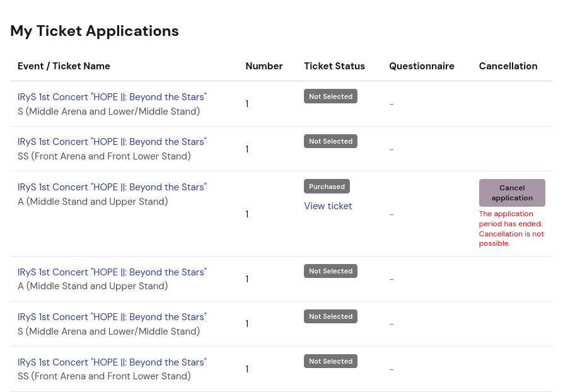Open fifth-row IRyS concert link, S ticket
563x392 pixels.
coord(112,317)
